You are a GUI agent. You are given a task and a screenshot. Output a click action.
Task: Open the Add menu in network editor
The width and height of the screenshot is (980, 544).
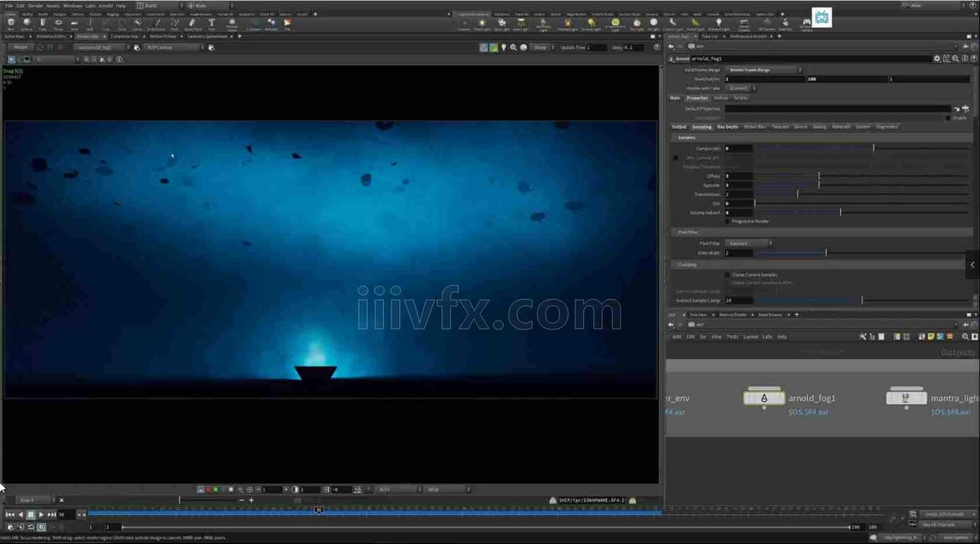click(x=677, y=336)
